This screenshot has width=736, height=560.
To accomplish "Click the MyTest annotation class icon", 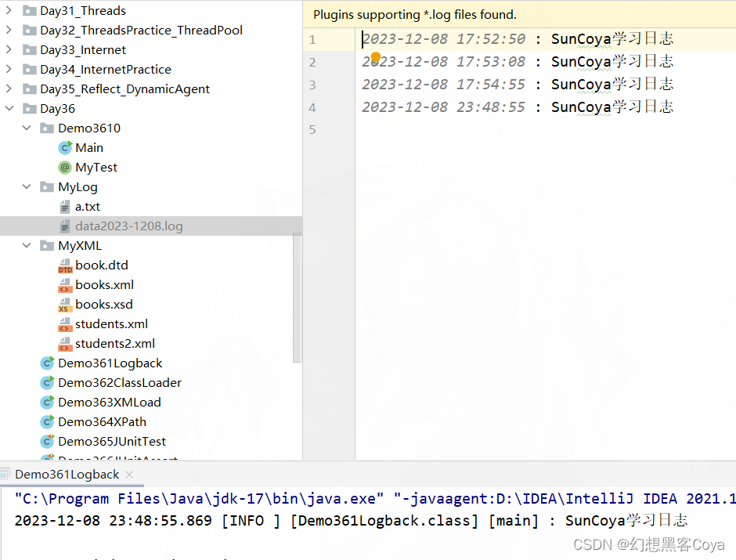I will click(64, 167).
